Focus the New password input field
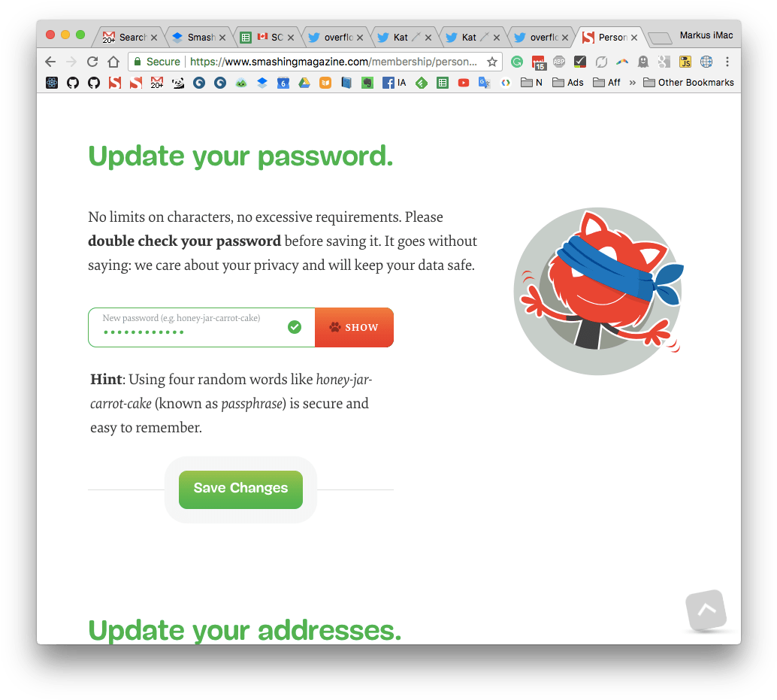The width and height of the screenshot is (777, 700). click(201, 327)
